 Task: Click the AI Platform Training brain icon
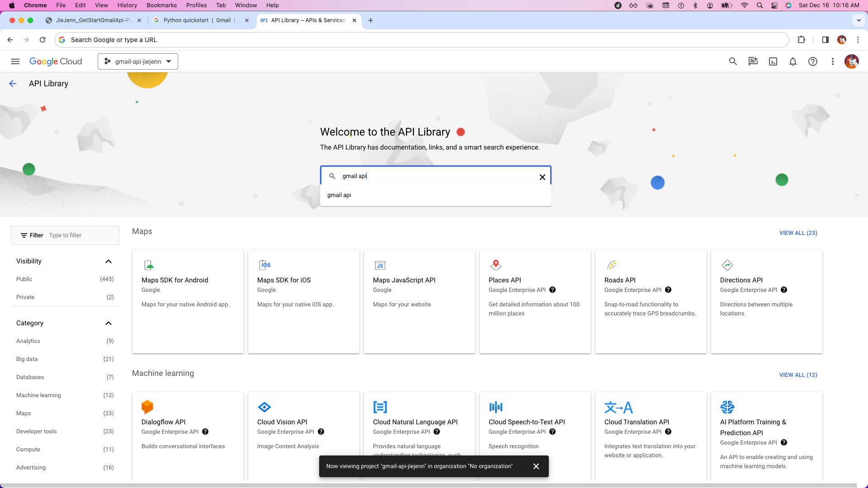pyautogui.click(x=727, y=407)
